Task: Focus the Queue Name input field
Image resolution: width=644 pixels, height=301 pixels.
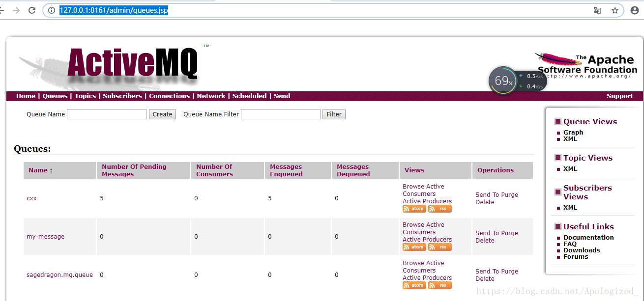Action: pos(107,114)
